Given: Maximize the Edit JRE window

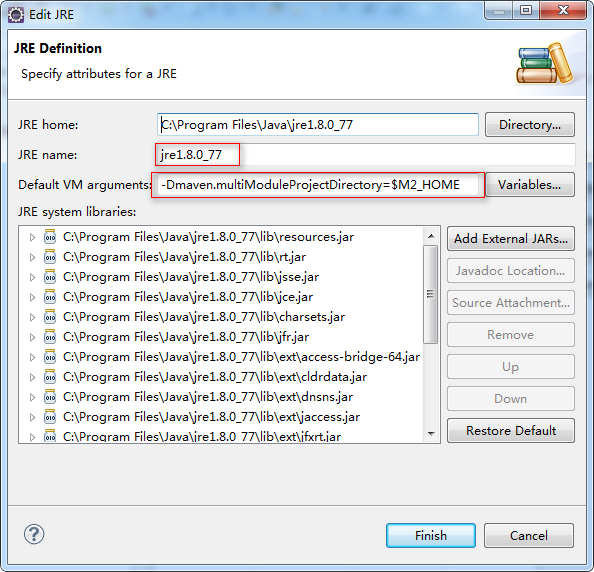Looking at the screenshot, I should pos(526,10).
